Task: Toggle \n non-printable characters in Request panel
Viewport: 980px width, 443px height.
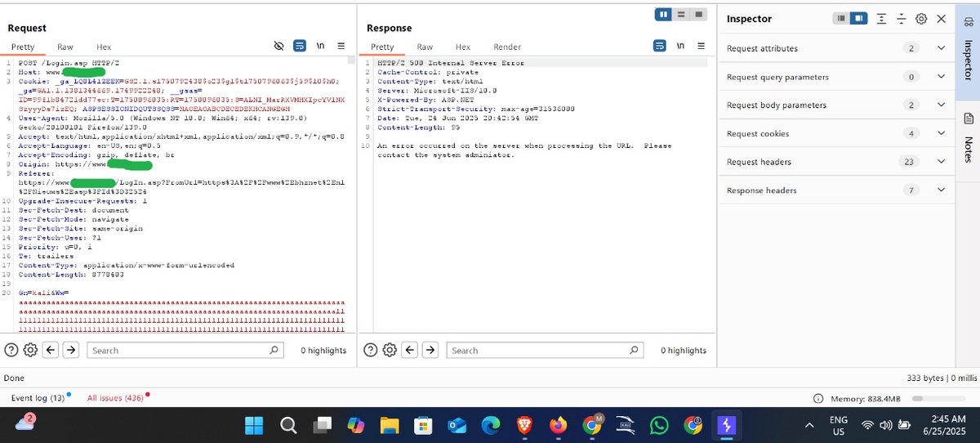Action: tap(321, 47)
